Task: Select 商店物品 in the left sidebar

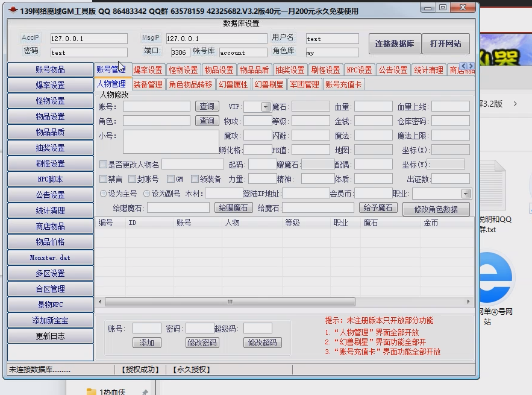Action: (50, 226)
